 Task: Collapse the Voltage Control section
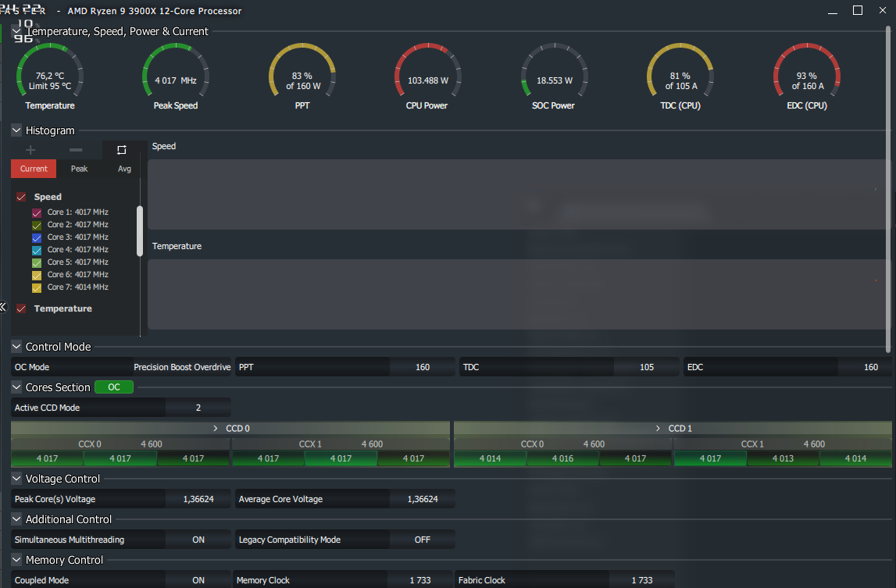click(x=16, y=478)
